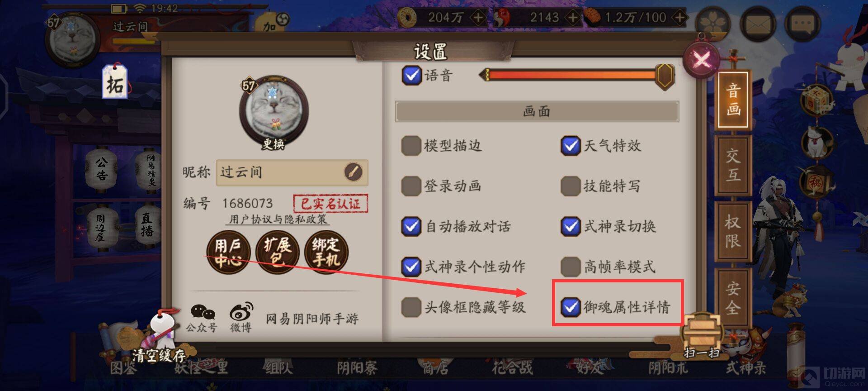Open the 安全 settings tab
The image size is (868, 391).
point(733,298)
